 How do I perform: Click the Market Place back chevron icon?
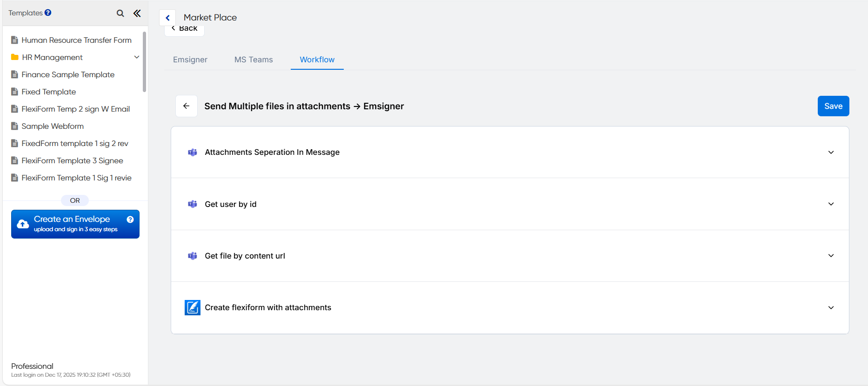167,18
